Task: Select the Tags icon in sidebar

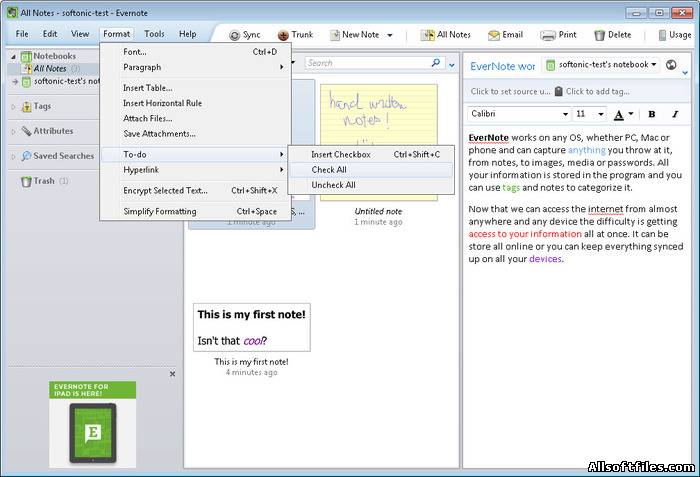Action: click(x=26, y=106)
